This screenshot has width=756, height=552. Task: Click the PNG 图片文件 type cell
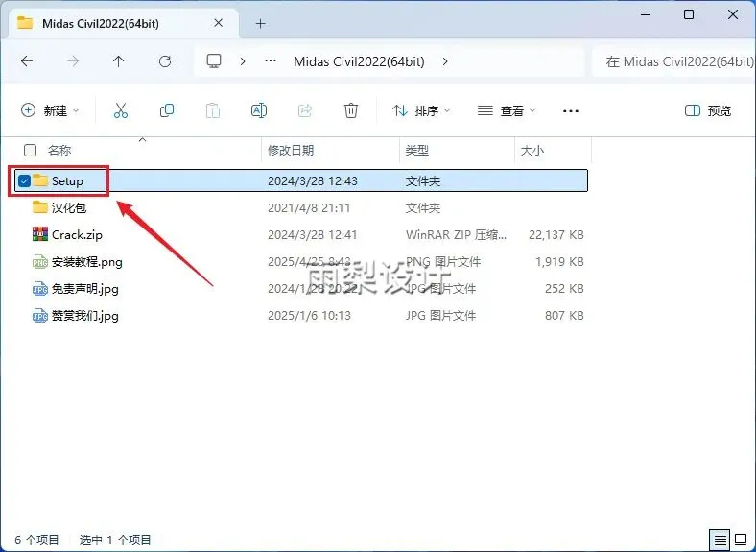point(443,261)
